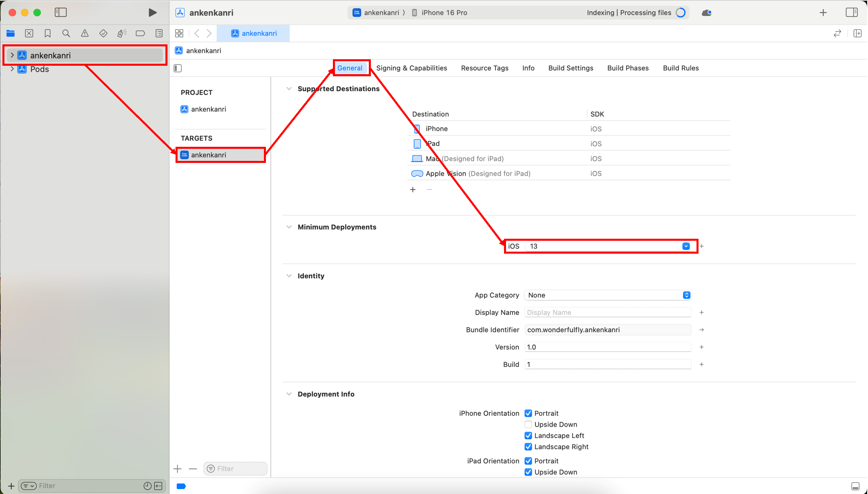Image resolution: width=868 pixels, height=494 pixels.
Task: Run the app with the play button
Action: pyautogui.click(x=152, y=13)
